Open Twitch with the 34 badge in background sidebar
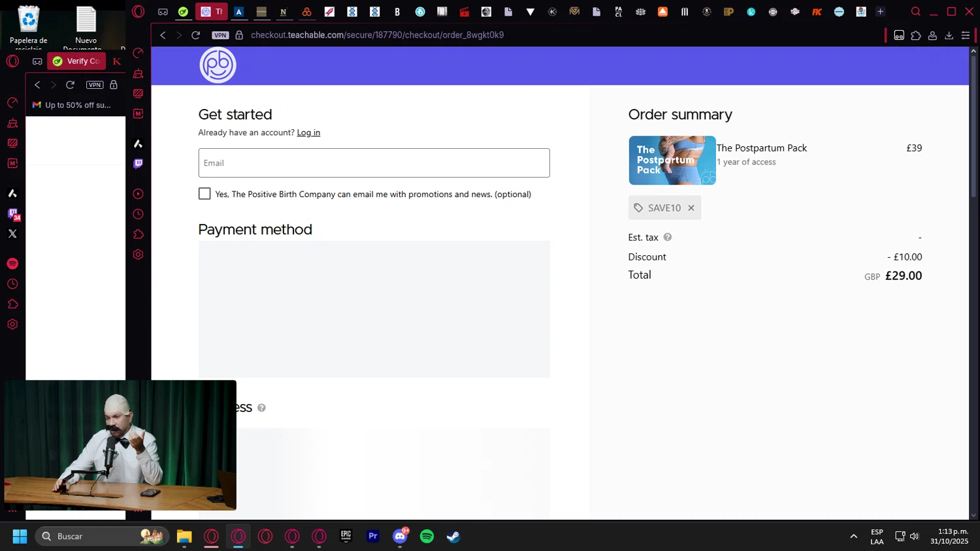The height and width of the screenshot is (551, 980). click(x=13, y=214)
